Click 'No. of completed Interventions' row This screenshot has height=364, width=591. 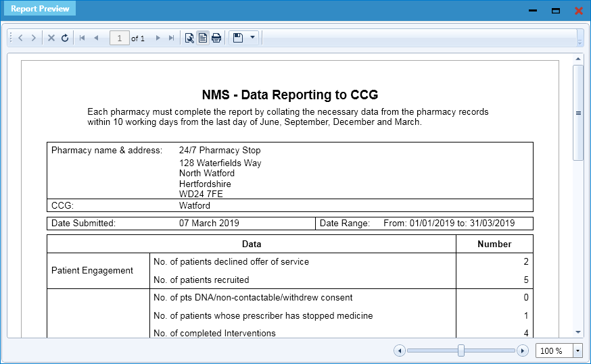tap(214, 333)
